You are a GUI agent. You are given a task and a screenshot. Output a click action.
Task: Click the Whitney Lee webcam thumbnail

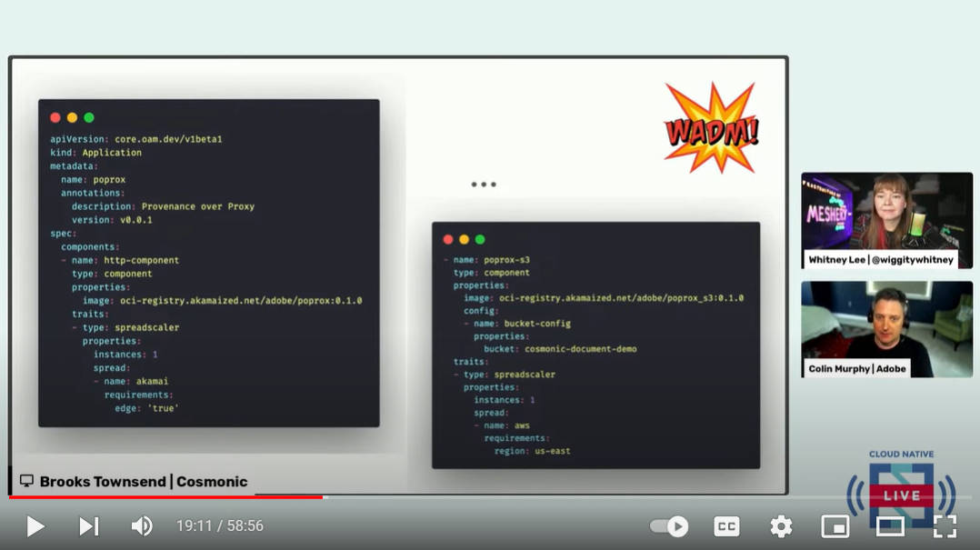[x=887, y=220]
